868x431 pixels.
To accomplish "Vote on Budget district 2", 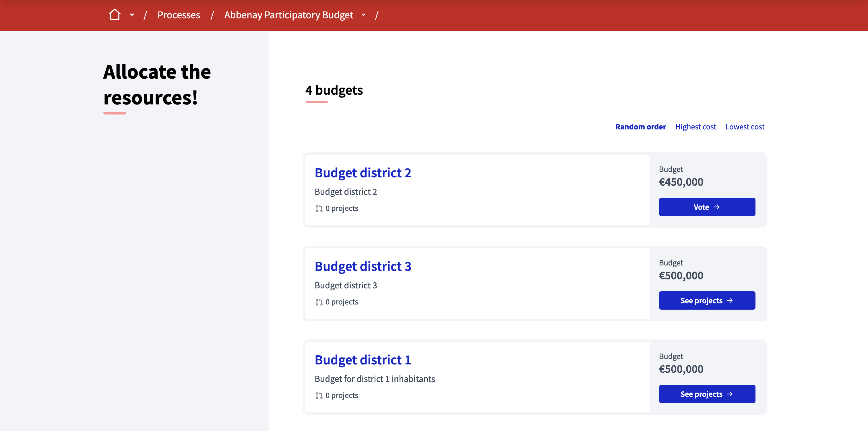I will pos(707,207).
